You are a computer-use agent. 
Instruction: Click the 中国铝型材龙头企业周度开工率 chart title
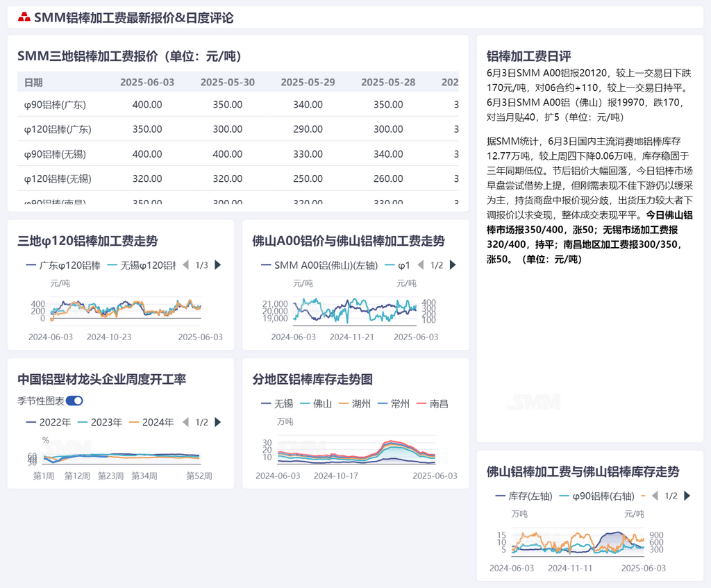102,379
